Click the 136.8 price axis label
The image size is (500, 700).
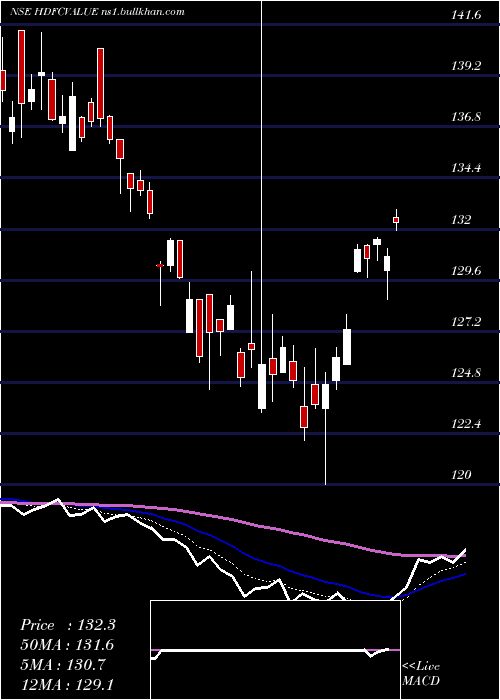(466, 117)
